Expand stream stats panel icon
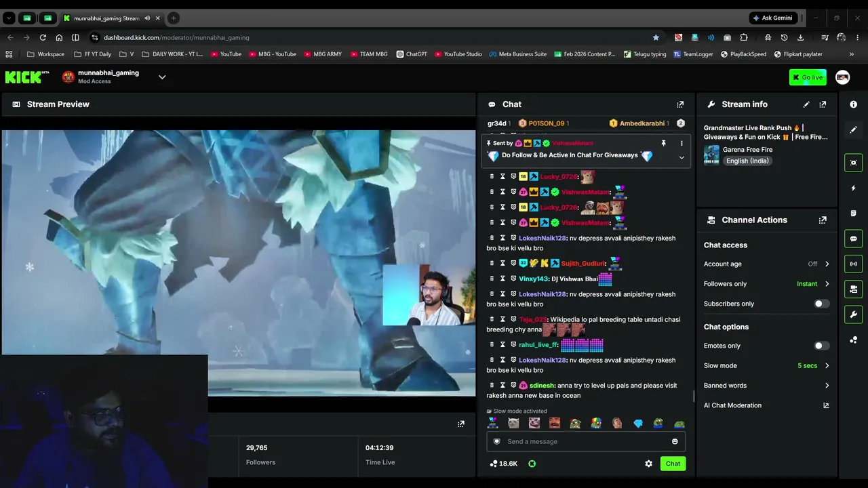 pos(461,424)
